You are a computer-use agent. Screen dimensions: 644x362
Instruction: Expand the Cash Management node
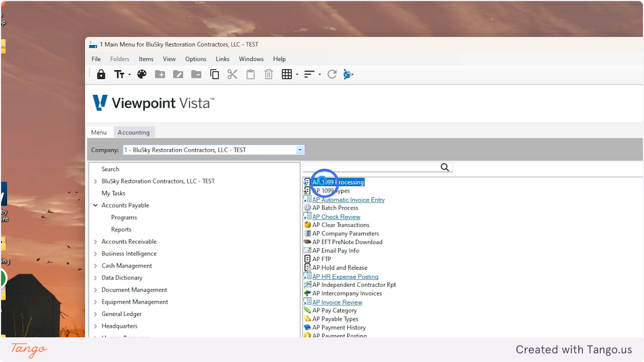click(x=96, y=265)
